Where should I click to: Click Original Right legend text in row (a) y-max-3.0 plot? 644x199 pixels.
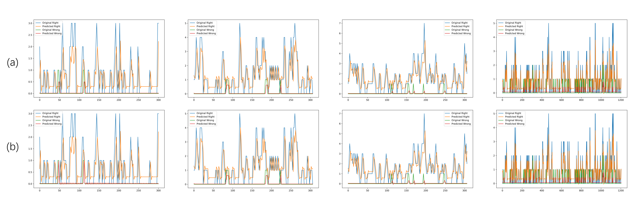[50, 23]
